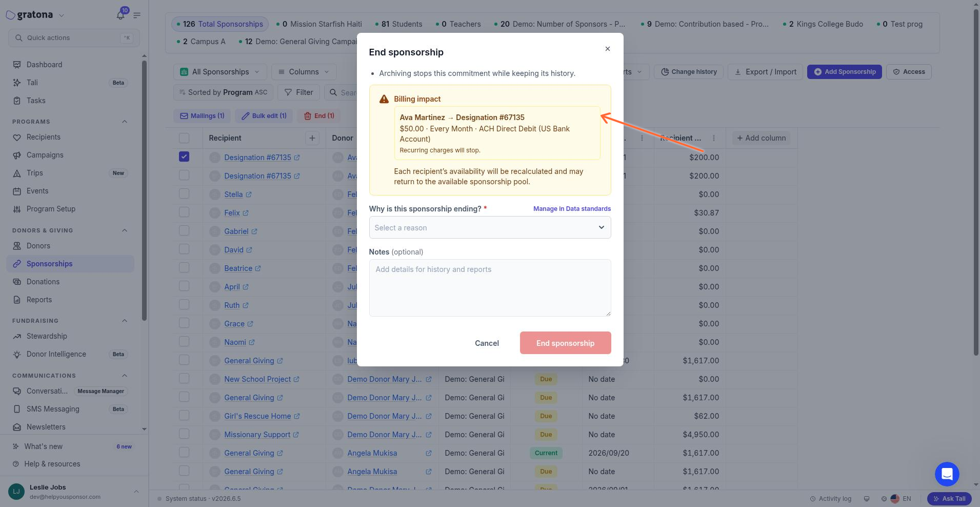Open external link icon beside Girl's Rescue Home
This screenshot has height=507, width=980.
click(297, 416)
